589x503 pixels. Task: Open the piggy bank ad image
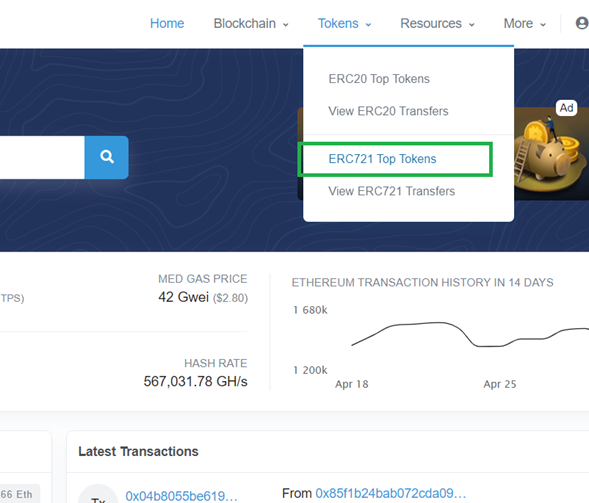(x=551, y=154)
